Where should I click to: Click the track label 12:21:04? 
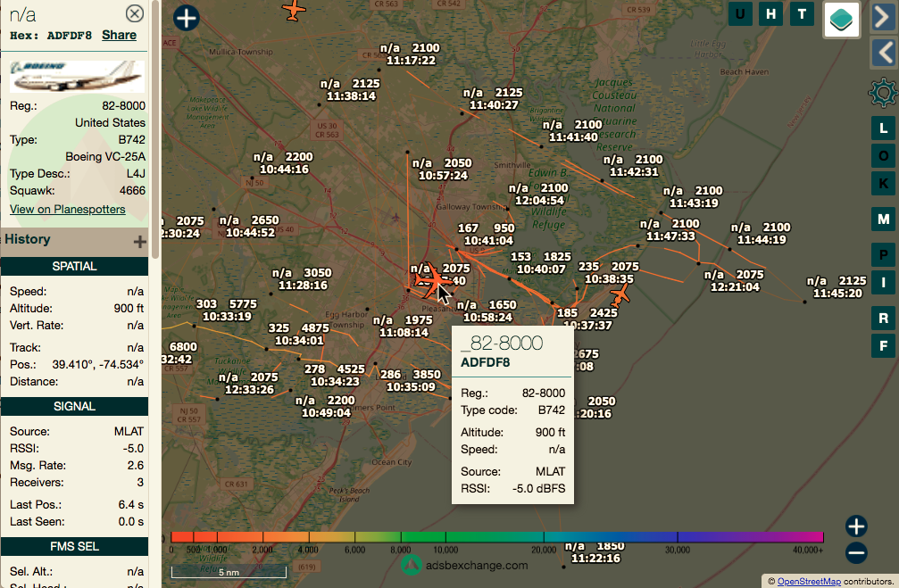click(x=735, y=286)
